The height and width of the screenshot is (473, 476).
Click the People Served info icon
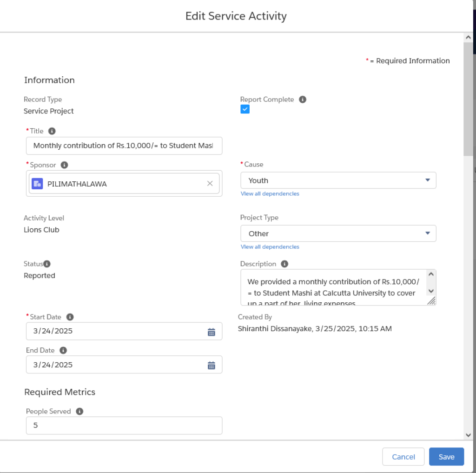79,411
